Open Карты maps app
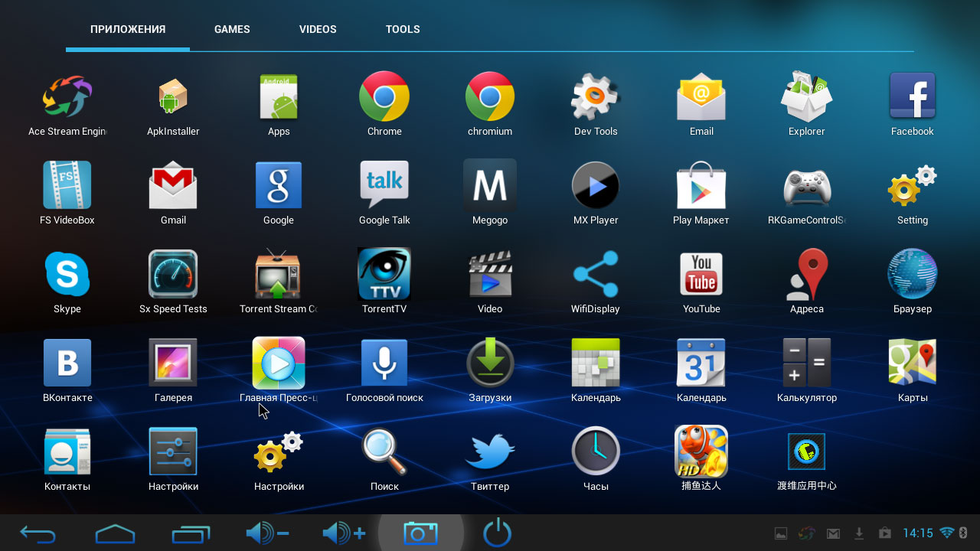Image resolution: width=980 pixels, height=551 pixels. tap(913, 363)
